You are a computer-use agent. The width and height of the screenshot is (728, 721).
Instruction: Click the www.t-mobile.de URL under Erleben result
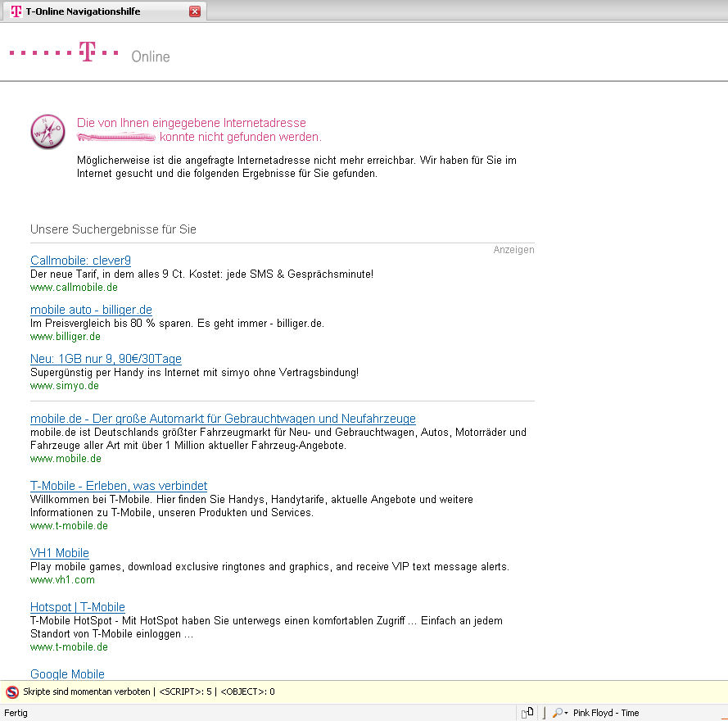pyautogui.click(x=69, y=526)
